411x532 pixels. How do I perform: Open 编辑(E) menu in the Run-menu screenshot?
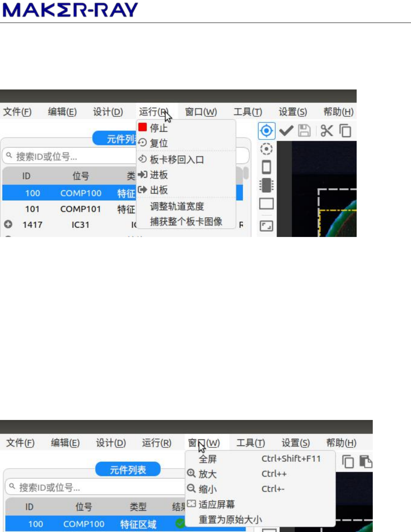pos(62,112)
